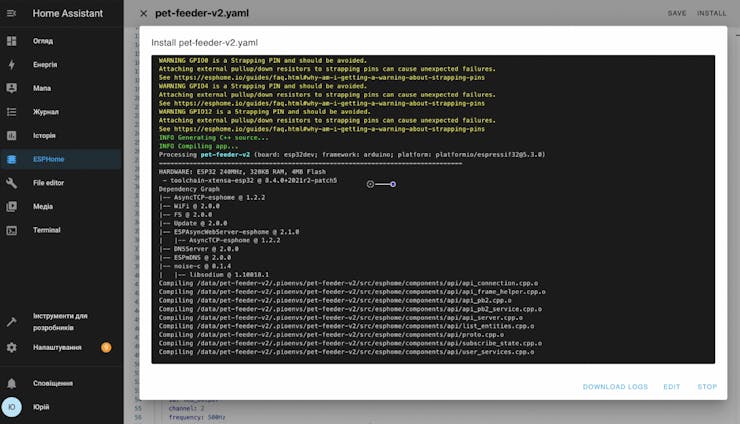This screenshot has width=740, height=424.
Task: Click the 'HARDWARE: ESP32 240MHz' log line
Action: pos(242,172)
